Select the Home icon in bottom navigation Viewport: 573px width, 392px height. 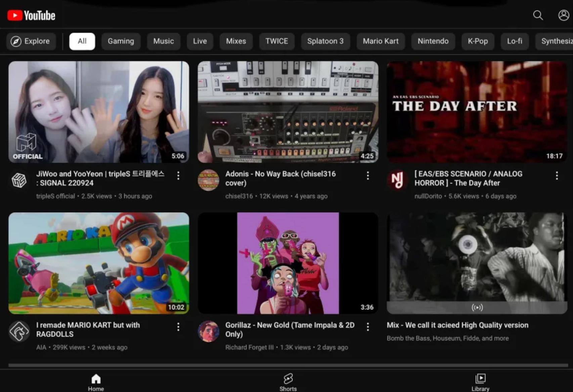pyautogui.click(x=96, y=379)
